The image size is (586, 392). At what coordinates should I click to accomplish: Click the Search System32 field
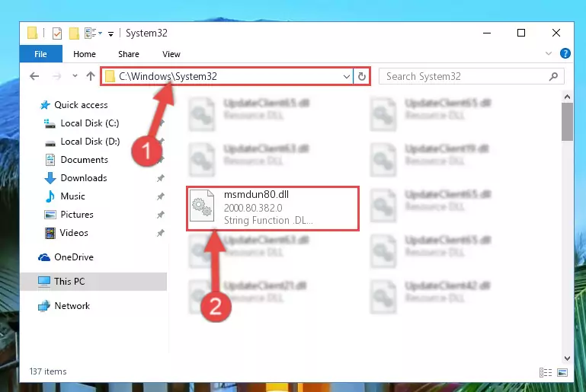tap(471, 77)
